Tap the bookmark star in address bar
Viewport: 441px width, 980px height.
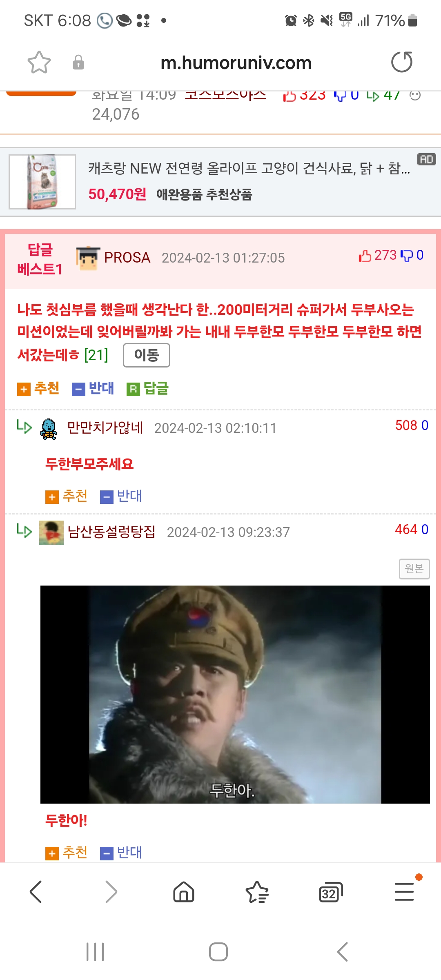coord(39,62)
